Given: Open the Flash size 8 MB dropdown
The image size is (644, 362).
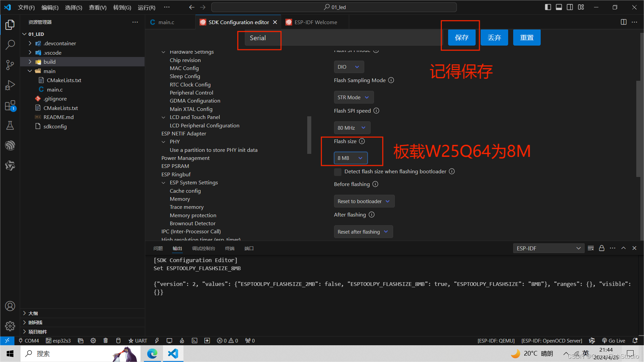Looking at the screenshot, I should tap(351, 158).
